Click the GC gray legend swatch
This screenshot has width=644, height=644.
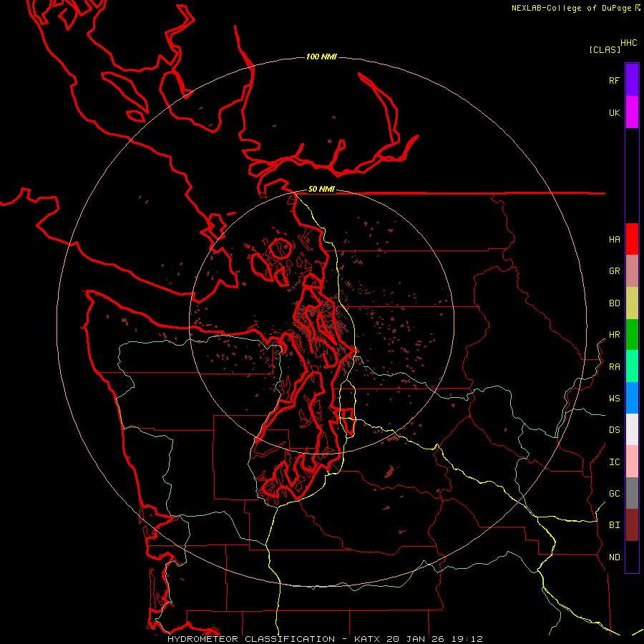point(632,493)
